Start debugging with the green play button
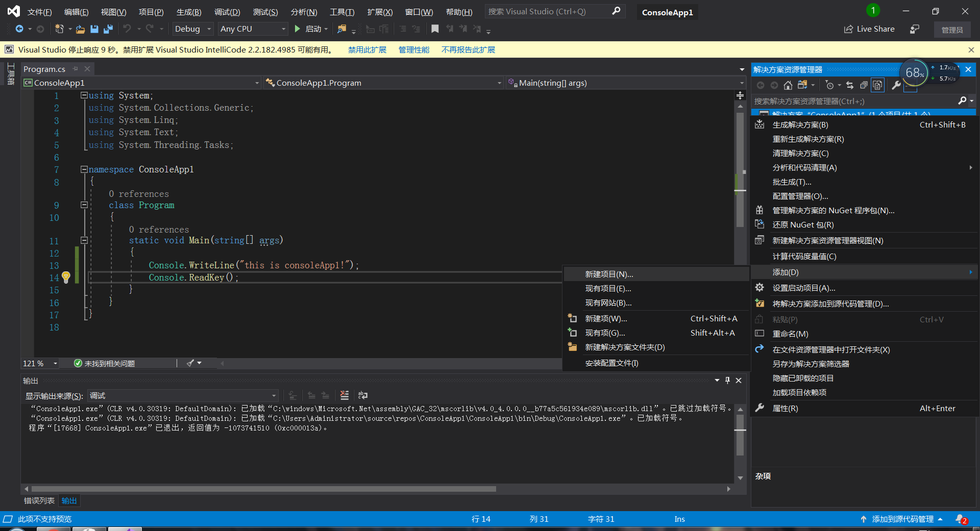 click(x=297, y=29)
